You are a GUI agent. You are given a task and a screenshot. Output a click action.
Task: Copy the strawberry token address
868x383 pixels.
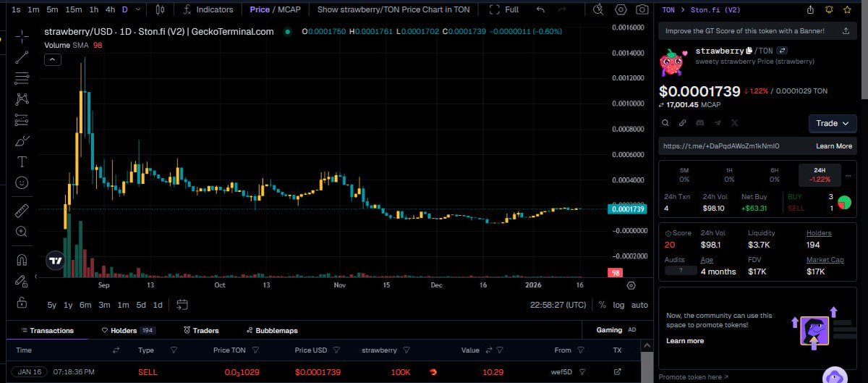pyautogui.click(x=749, y=51)
